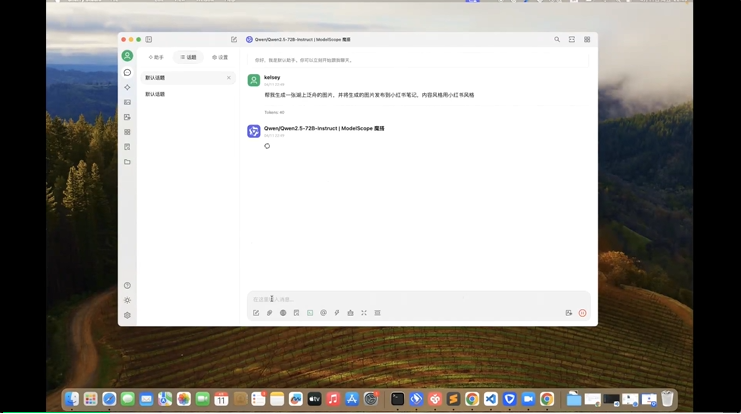Open the files folder icon in the sidebar
This screenshot has height=414, width=741.
127,162
